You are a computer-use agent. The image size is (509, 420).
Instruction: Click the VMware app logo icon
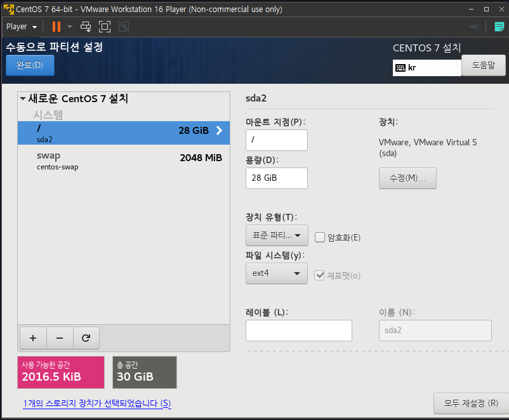[9, 9]
